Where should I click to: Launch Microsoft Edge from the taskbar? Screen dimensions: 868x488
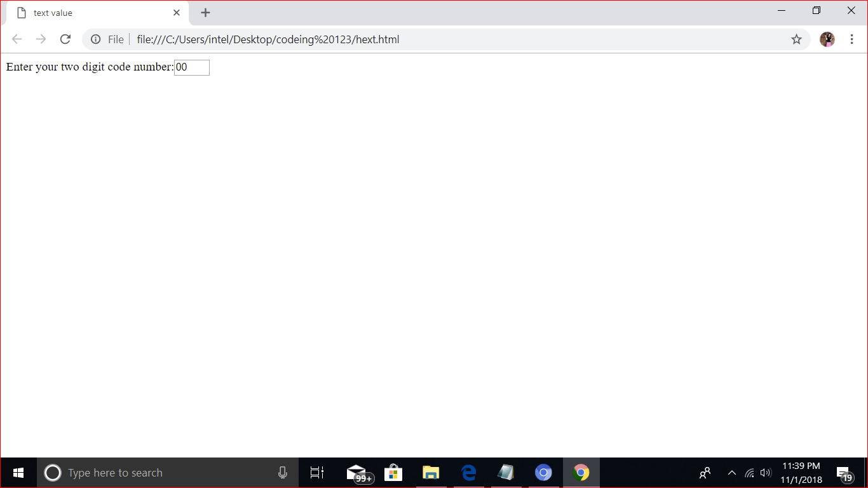click(x=469, y=473)
